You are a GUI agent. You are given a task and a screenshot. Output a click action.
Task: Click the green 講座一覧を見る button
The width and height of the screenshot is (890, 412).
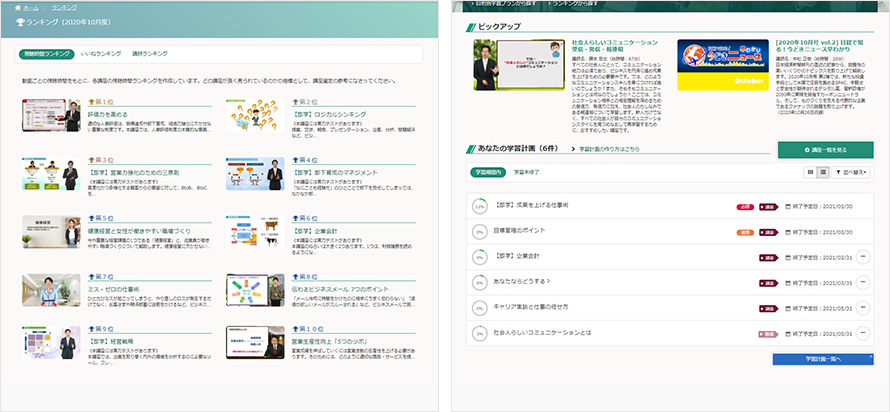tap(825, 150)
